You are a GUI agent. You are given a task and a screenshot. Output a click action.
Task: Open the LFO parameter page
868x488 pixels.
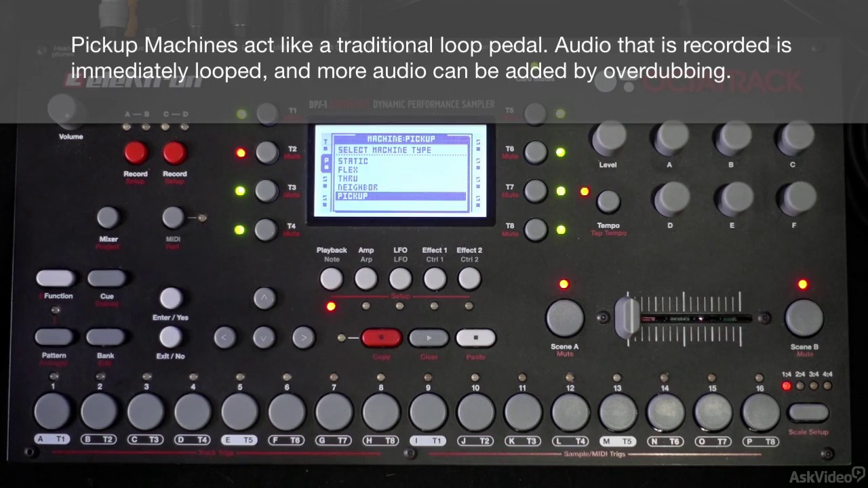[x=401, y=279]
